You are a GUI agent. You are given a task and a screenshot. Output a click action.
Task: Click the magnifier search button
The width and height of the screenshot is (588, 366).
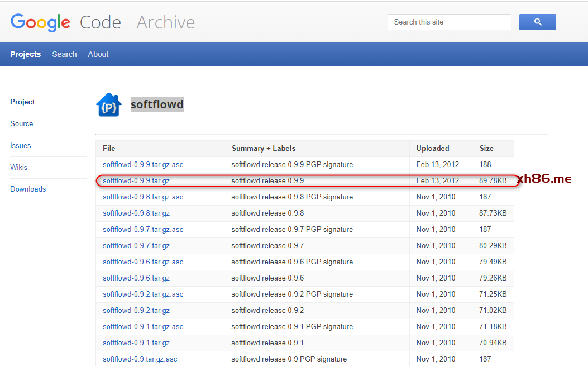[x=537, y=22]
